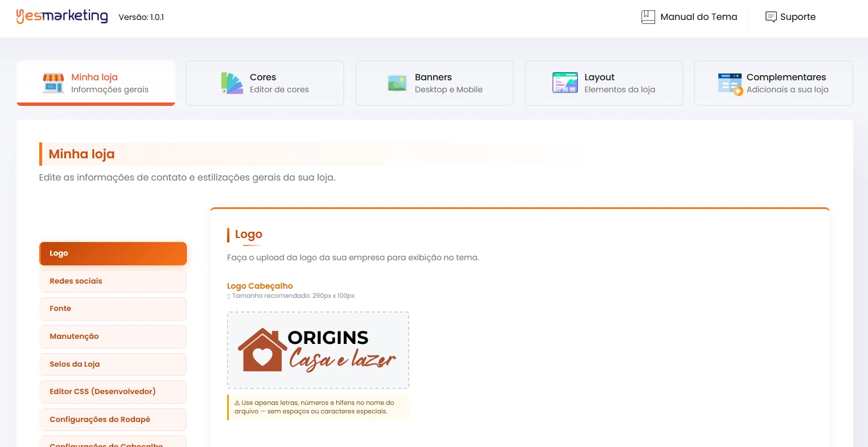Click the Manual do Tema book icon

click(x=648, y=17)
